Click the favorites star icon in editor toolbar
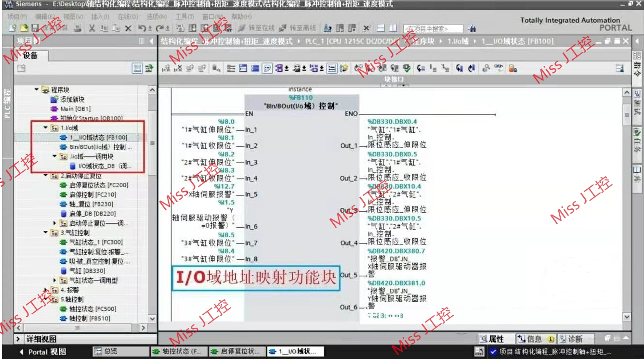Viewport: 644px width, 359px height. coord(344,69)
